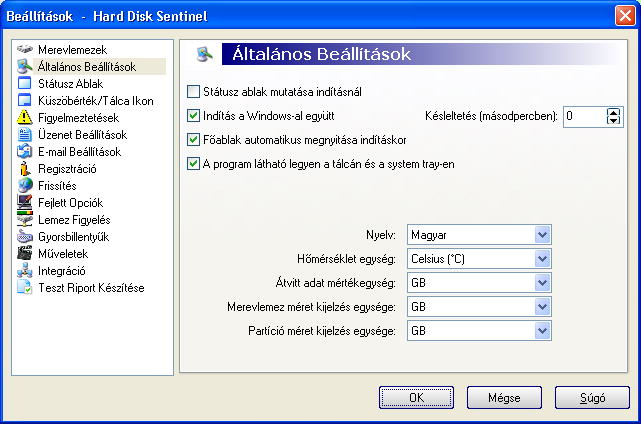Select Gyorsbillentyűk in the list
Screen dimensions: 641x424
coord(74,237)
